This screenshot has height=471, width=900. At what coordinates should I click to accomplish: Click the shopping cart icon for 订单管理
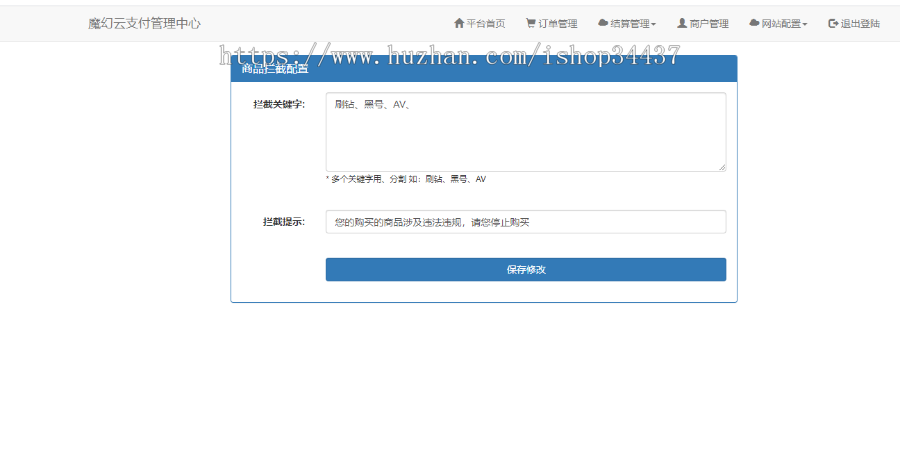[530, 23]
